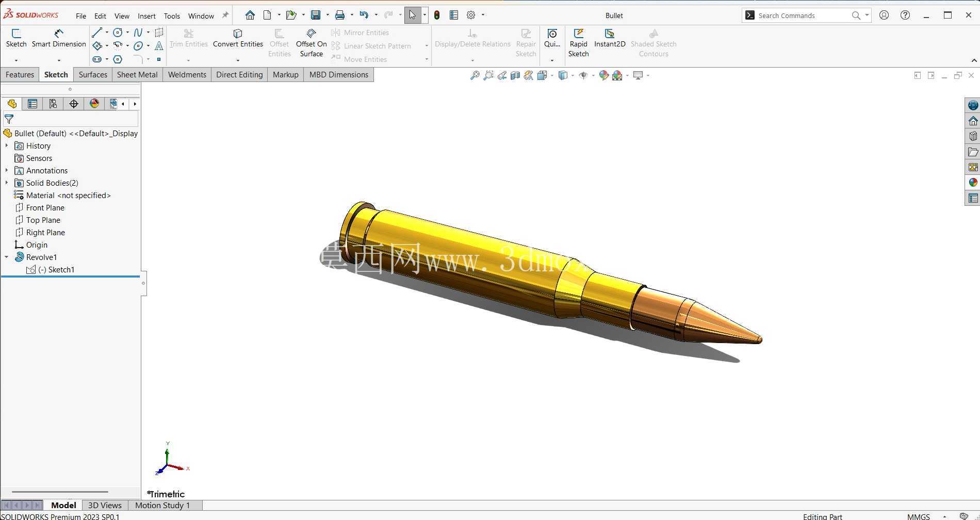Select the Ellipse sketch tool
This screenshot has height=520, width=980.
138,46
